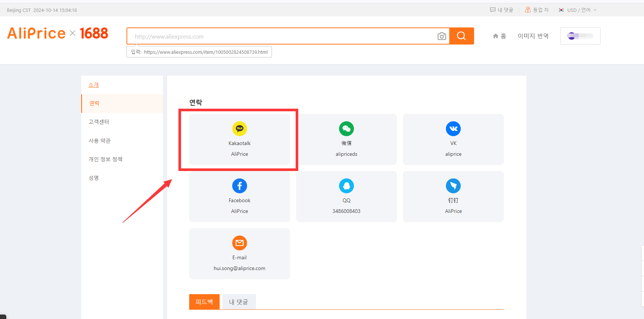Click the WeChat green icon

(346, 129)
